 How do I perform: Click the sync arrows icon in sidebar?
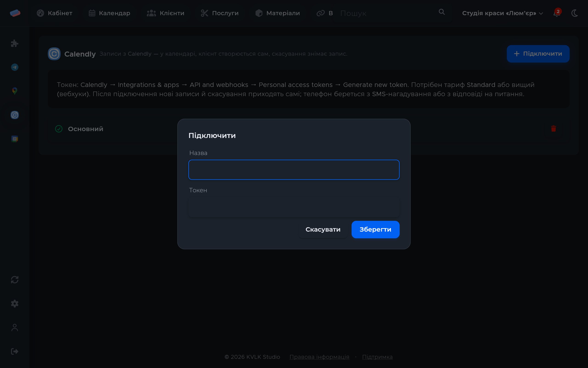[14, 280]
